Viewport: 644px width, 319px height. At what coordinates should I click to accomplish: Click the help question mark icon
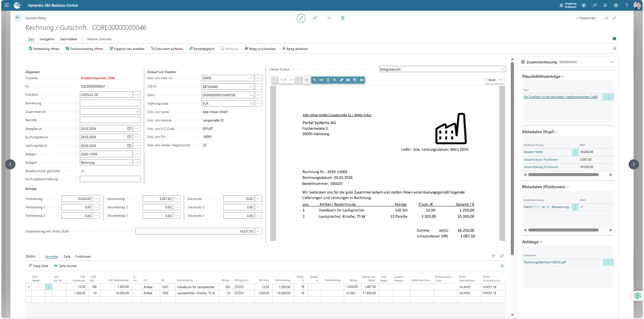point(626,5)
